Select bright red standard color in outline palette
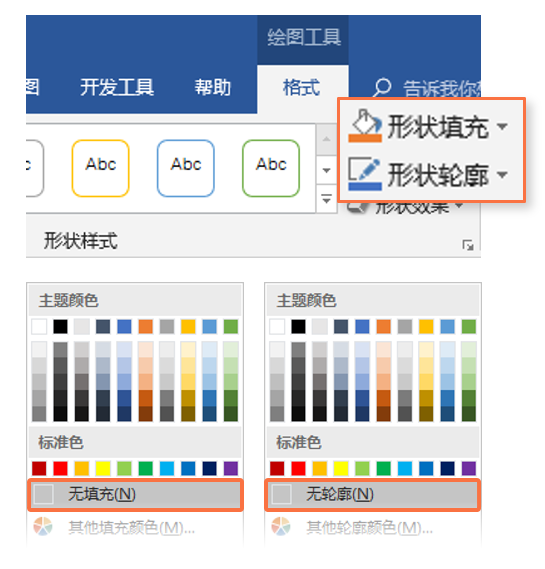 pos(299,468)
